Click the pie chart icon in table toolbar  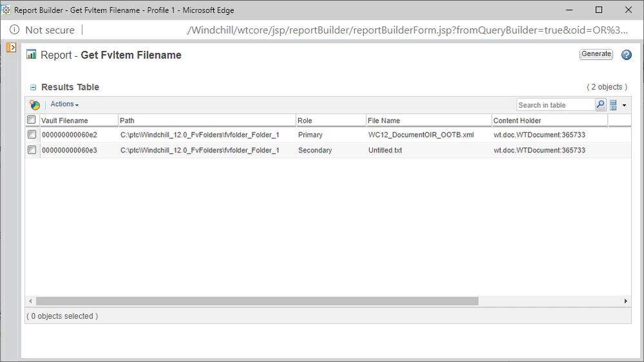(35, 105)
